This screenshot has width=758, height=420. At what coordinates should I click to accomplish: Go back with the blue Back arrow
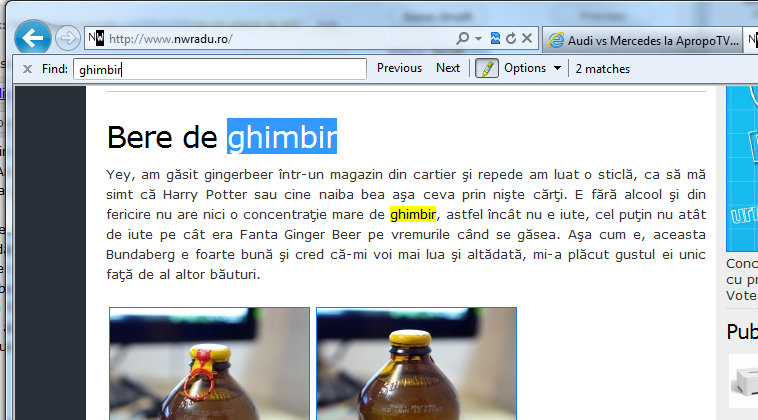tap(33, 38)
